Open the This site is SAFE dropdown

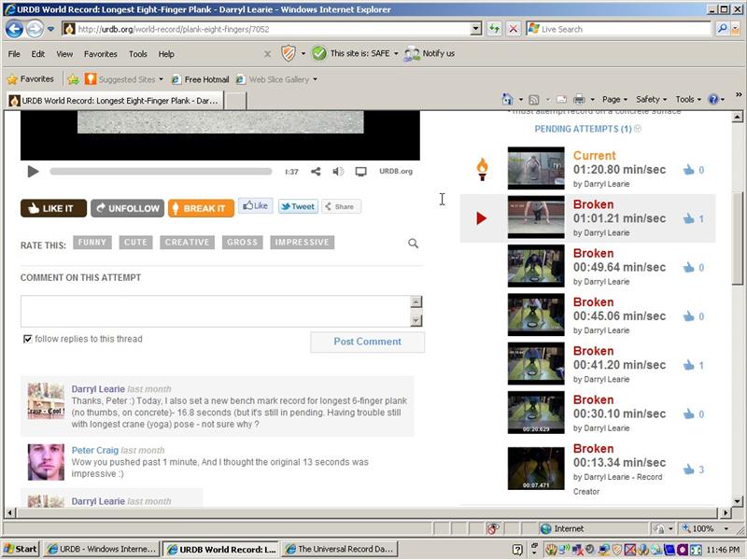[x=396, y=53]
